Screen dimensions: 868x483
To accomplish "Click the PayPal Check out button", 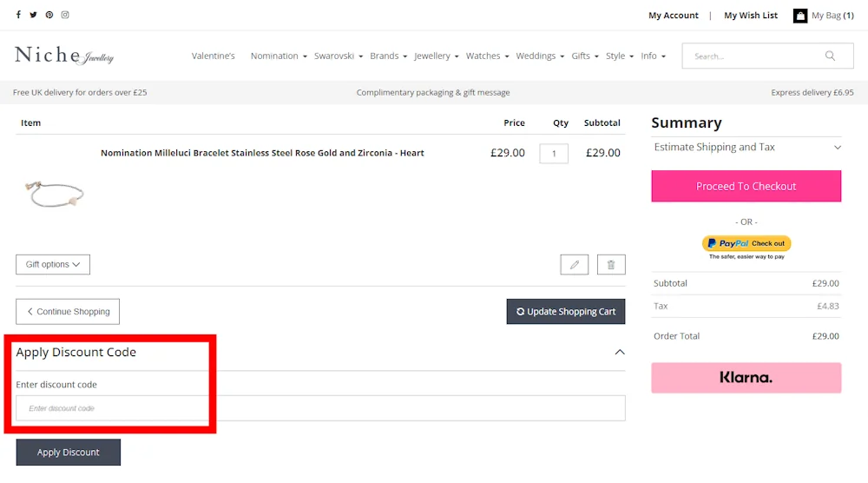I will point(746,243).
